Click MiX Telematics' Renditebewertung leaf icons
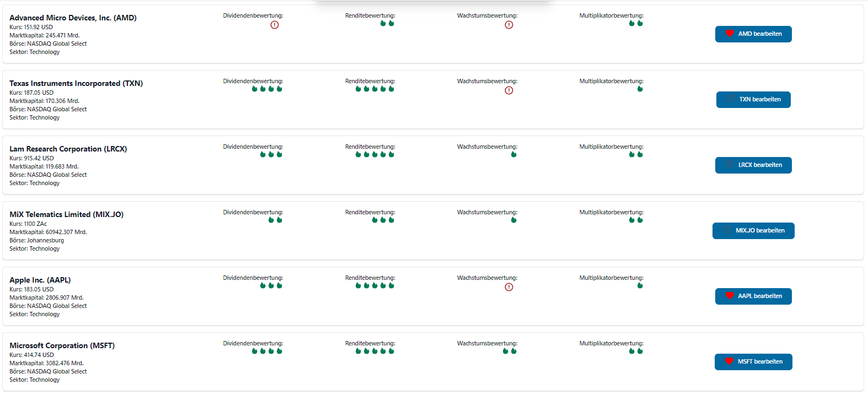Image resolution: width=868 pixels, height=395 pixels. click(x=383, y=220)
